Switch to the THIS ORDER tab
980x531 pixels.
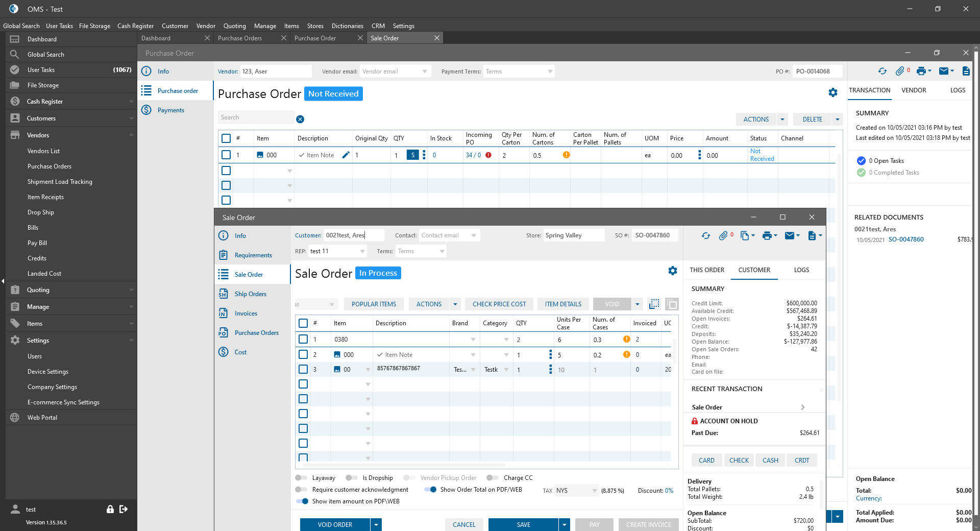707,270
